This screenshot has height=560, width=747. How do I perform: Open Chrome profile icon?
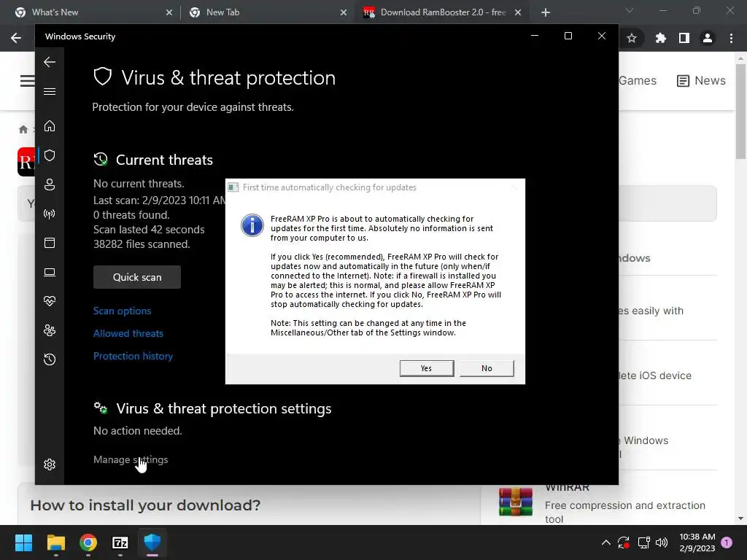(708, 38)
